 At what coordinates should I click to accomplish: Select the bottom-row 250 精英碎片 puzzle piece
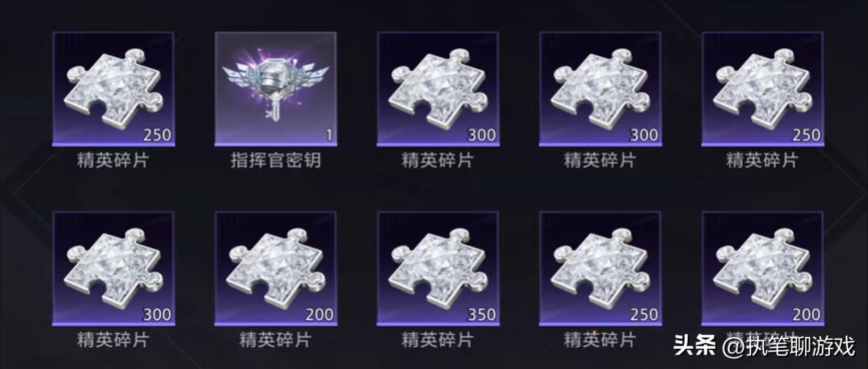tap(600, 269)
